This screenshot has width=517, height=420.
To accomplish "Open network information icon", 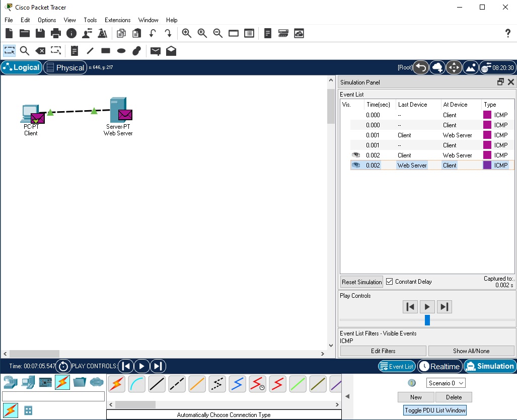I will 71,33.
